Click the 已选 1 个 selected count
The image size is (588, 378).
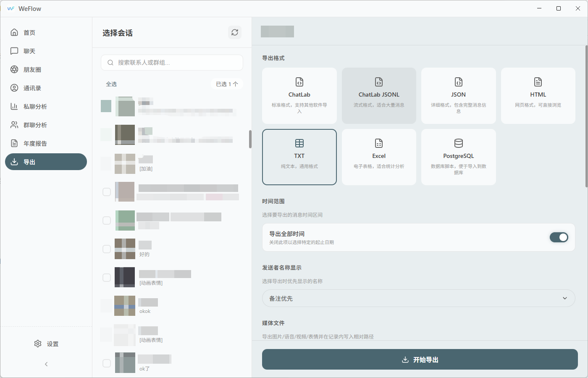(x=227, y=84)
